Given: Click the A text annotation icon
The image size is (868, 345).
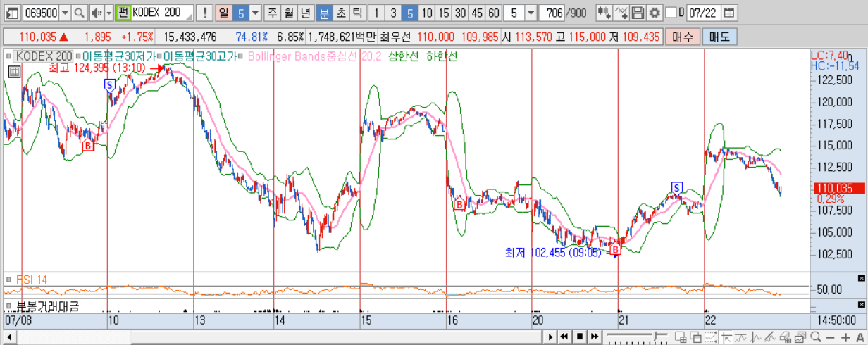Looking at the screenshot, I should point(860,337).
